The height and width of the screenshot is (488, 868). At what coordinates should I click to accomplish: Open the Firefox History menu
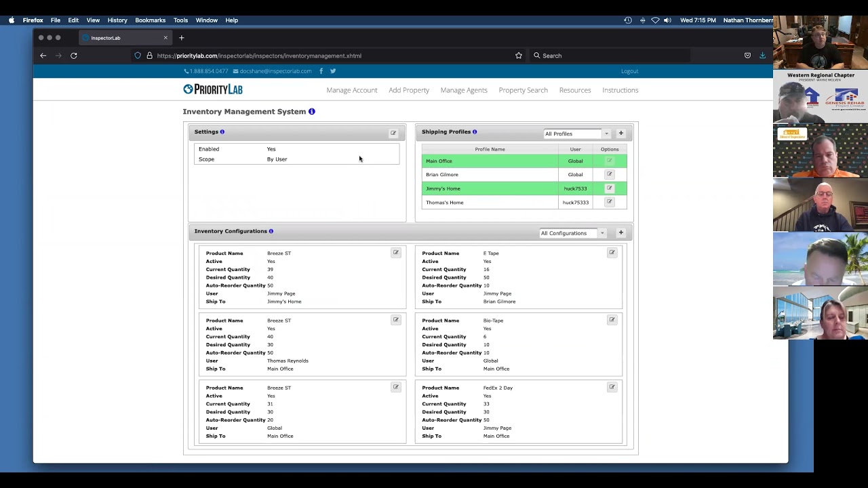[x=117, y=20]
